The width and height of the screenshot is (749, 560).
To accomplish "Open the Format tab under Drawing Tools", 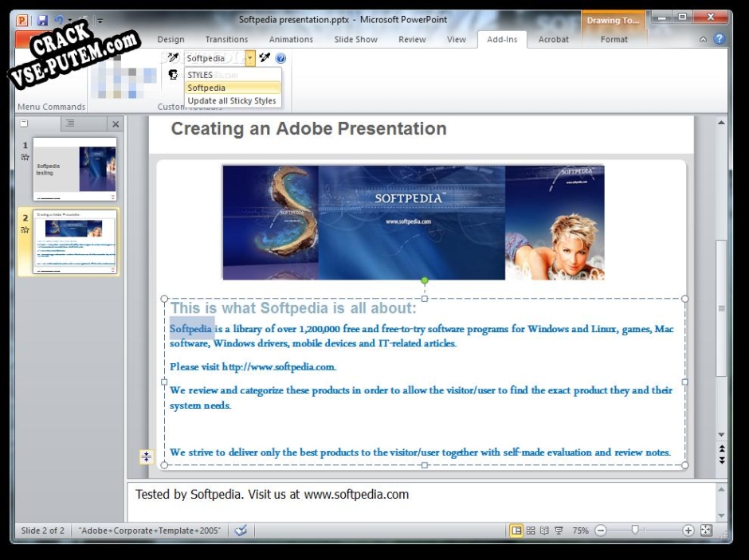I will click(x=614, y=40).
